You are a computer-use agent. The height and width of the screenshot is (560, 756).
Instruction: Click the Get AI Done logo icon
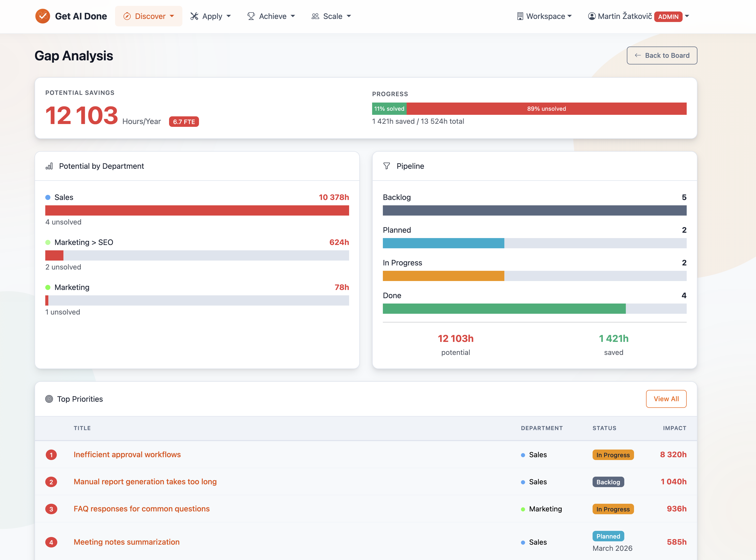click(x=43, y=16)
